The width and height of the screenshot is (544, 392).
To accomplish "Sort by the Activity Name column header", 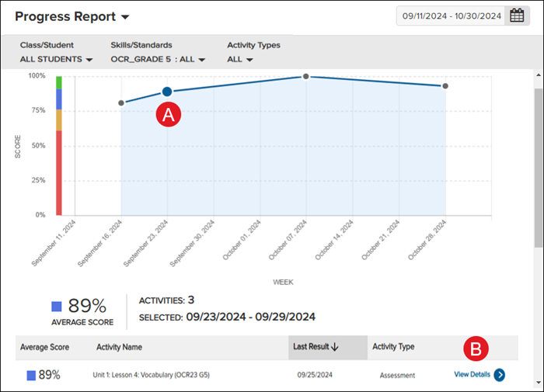I will pos(119,347).
